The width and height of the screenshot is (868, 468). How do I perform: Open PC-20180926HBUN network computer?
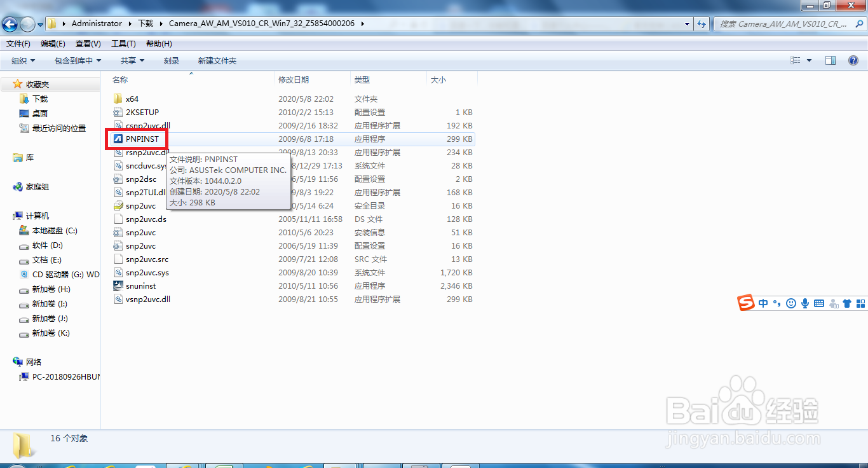[x=66, y=376]
